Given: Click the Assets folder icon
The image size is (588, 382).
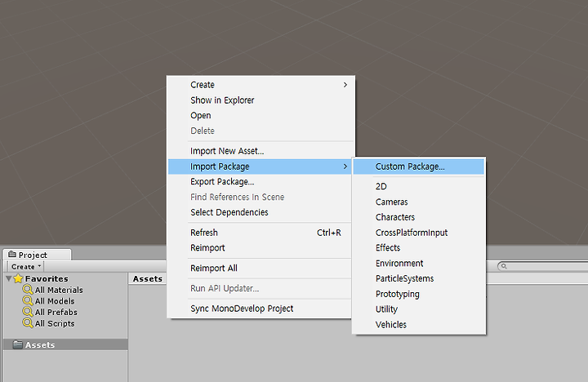Looking at the screenshot, I should (x=17, y=344).
